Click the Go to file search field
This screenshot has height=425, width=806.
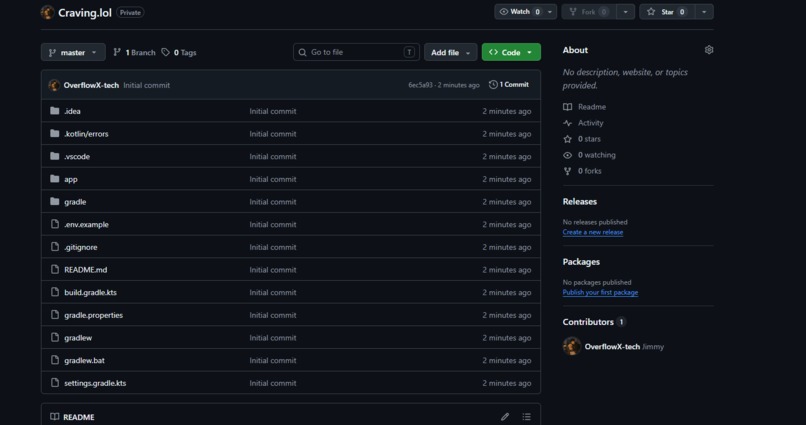click(x=356, y=52)
